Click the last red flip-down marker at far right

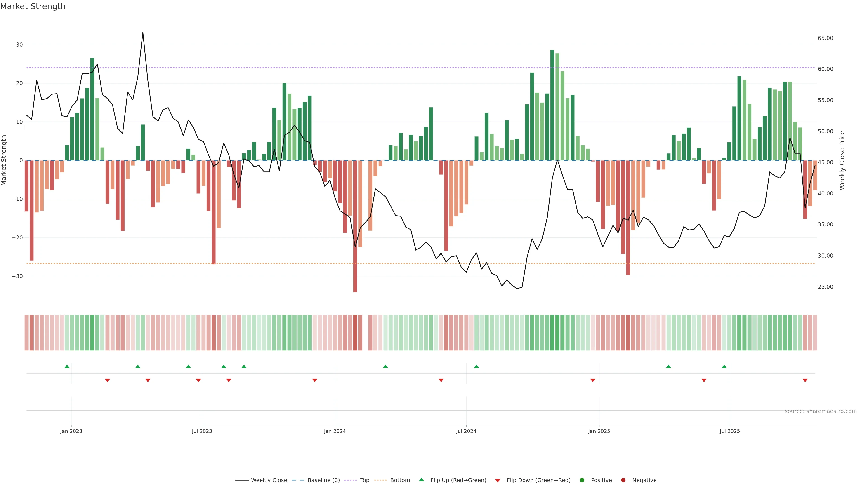click(805, 380)
